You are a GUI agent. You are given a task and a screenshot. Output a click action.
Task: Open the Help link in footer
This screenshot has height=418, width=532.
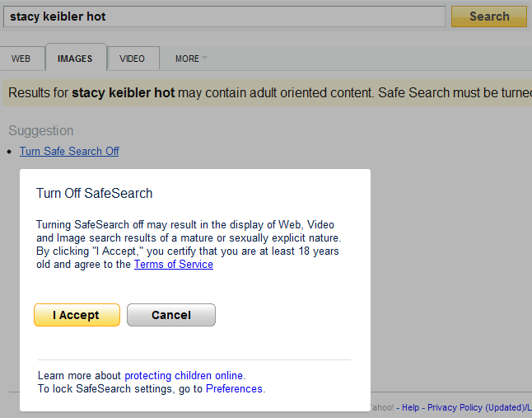pos(410,407)
